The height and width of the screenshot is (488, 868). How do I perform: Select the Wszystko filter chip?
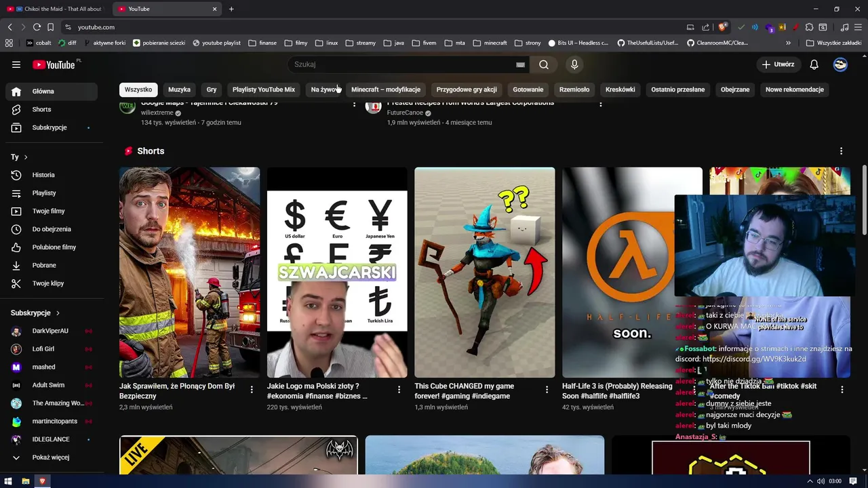pos(138,89)
